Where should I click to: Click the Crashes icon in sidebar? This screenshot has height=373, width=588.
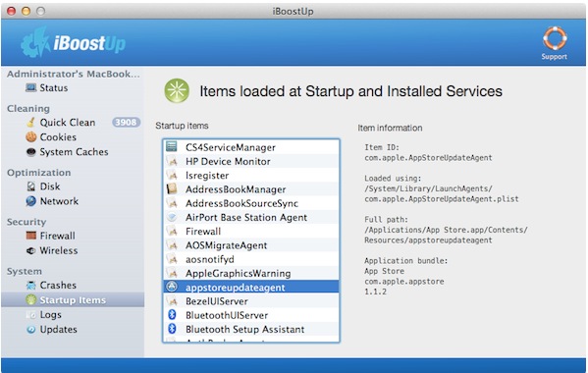click(x=31, y=286)
